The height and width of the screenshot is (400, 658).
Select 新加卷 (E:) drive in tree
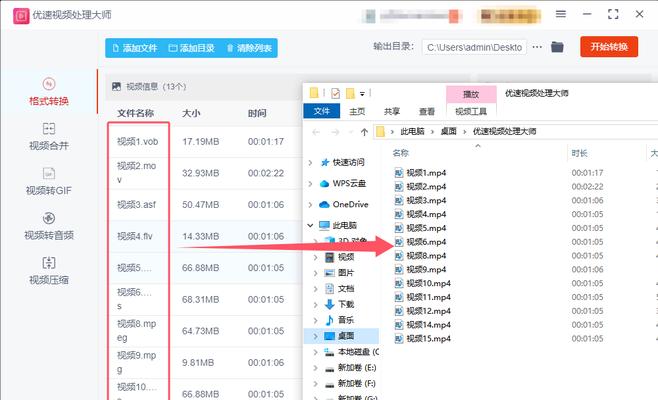357,368
